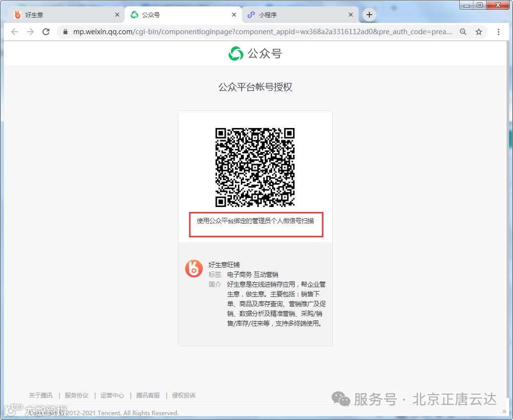Minimize the browser window
Image resolution: width=513 pixels, height=420 pixels.
[467, 5]
